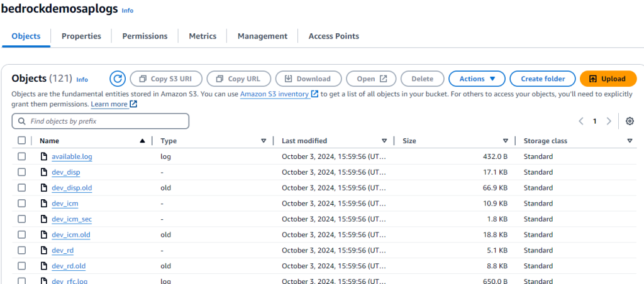Click the Create folder button
Image resolution: width=644 pixels, height=284 pixels.
pyautogui.click(x=543, y=79)
